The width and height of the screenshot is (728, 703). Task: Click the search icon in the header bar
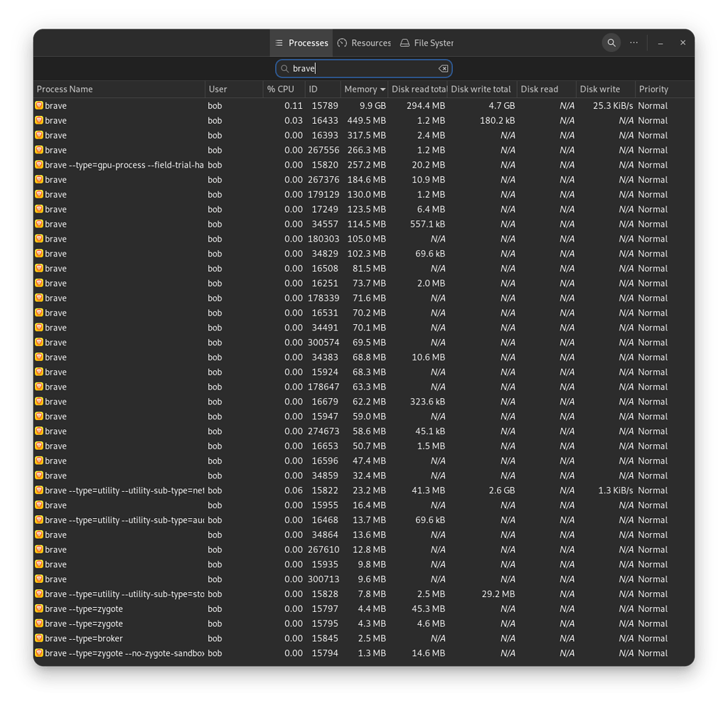(x=611, y=43)
